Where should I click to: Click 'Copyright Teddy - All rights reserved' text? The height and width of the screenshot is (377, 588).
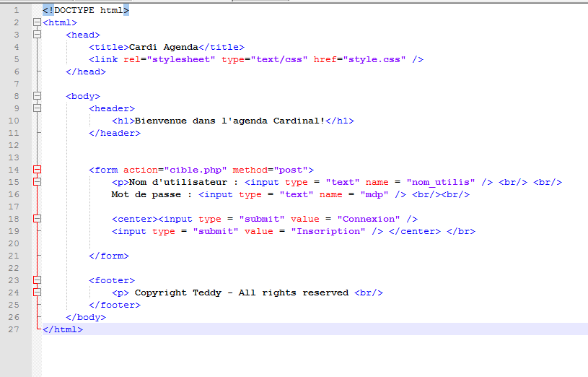click(242, 292)
